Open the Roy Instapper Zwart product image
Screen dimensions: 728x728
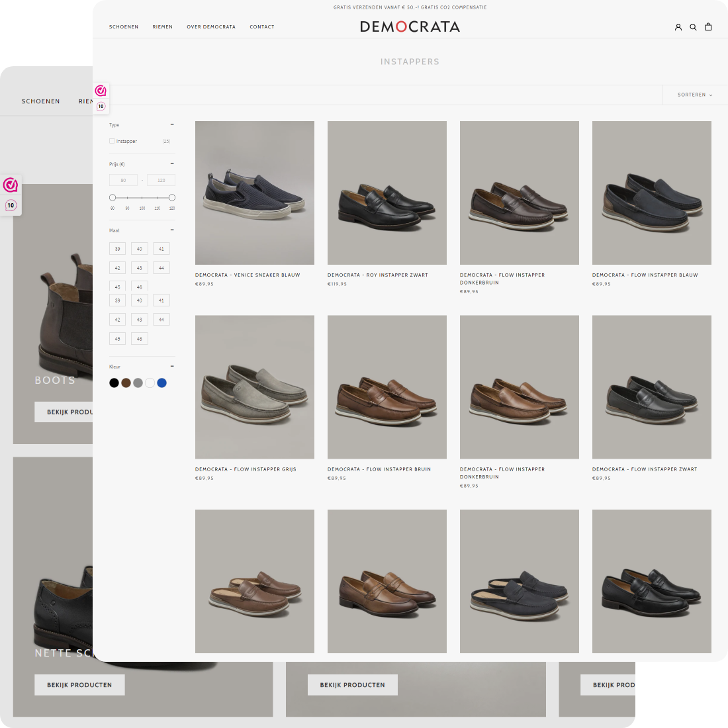[x=387, y=193]
